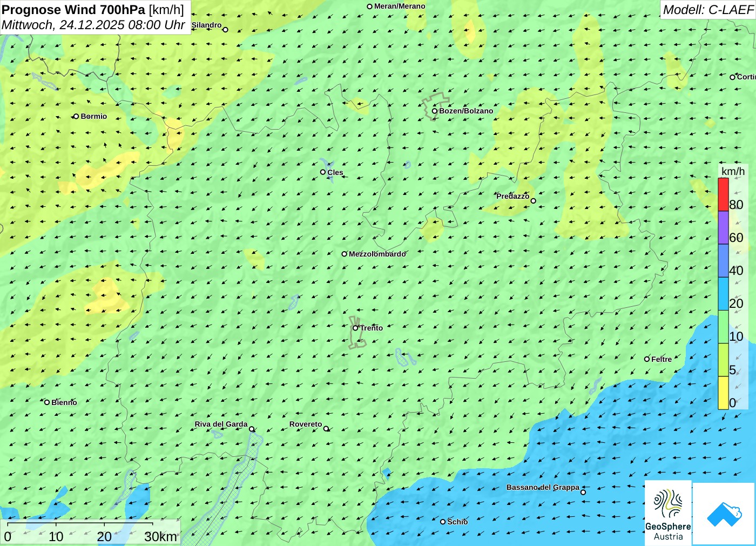Click the Riva del Garda marker
The width and height of the screenshot is (756, 546).
pyautogui.click(x=251, y=429)
